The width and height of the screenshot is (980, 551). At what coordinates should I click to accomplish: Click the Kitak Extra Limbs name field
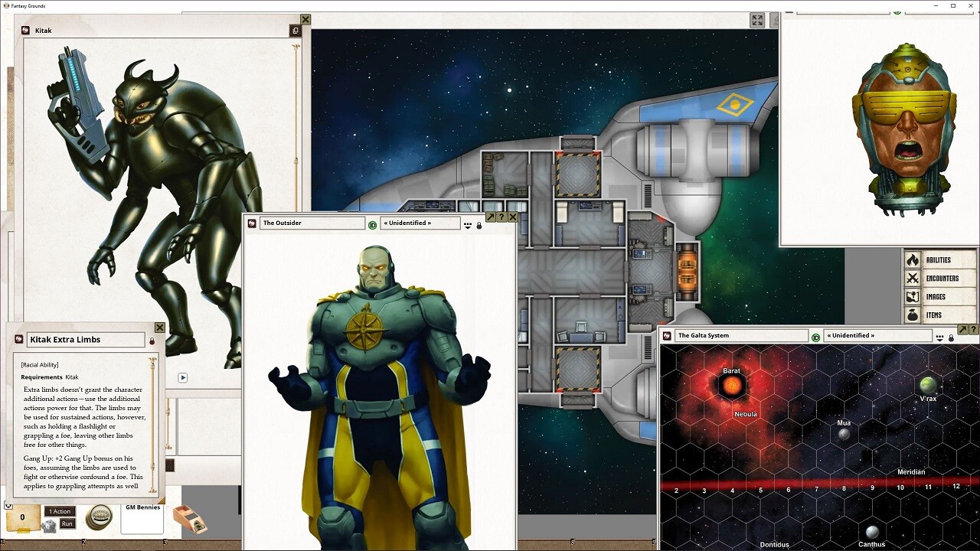pos(85,340)
